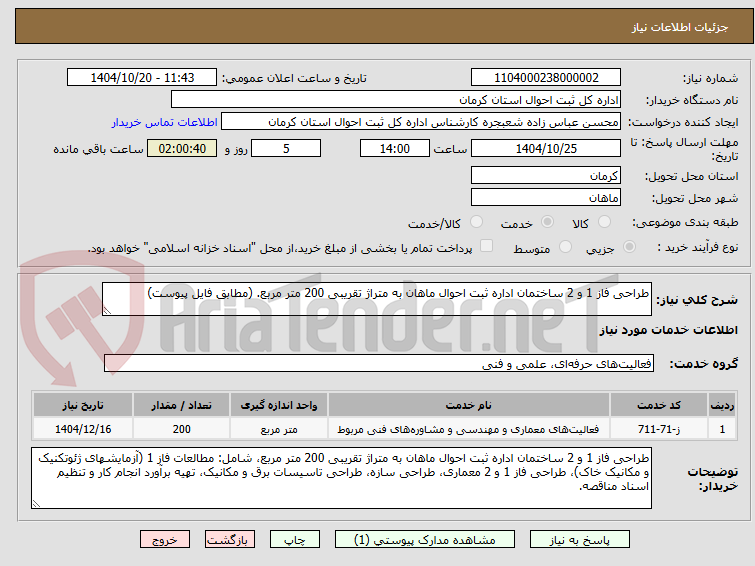
Task: Click the جزئیات اطلاعات نیاز page title
Action: point(680,27)
